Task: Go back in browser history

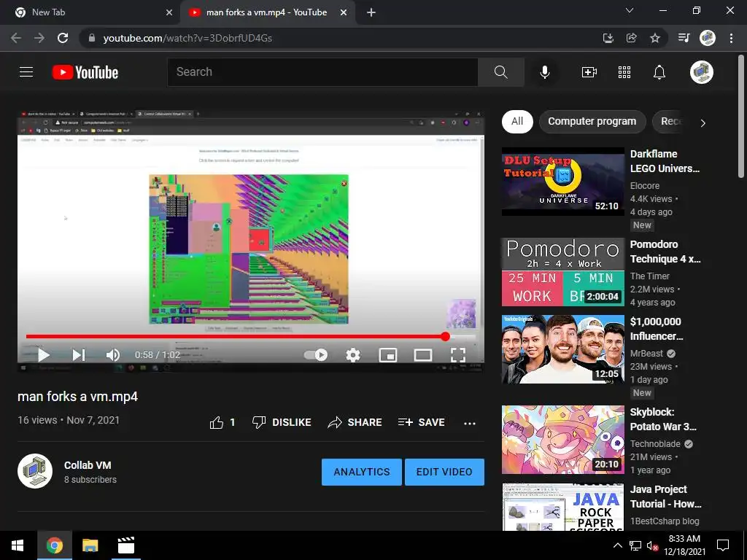Action: point(16,38)
